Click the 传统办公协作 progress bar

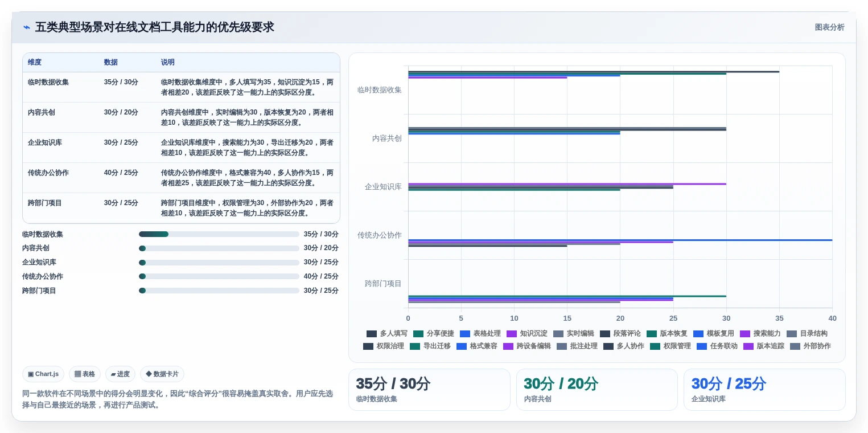[x=219, y=276]
